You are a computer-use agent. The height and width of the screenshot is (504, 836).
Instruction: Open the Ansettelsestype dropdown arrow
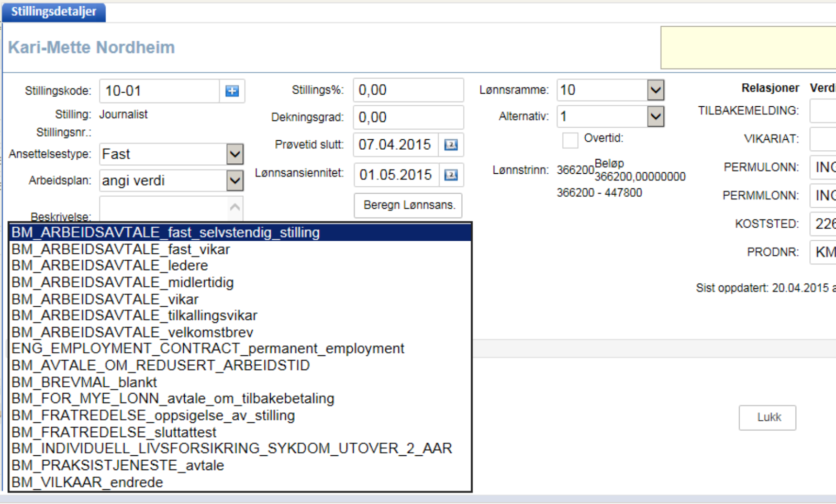[235, 154]
